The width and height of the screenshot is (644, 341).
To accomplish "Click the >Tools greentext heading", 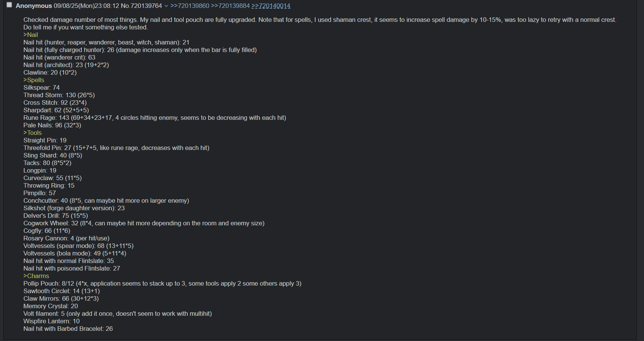I will (32, 133).
